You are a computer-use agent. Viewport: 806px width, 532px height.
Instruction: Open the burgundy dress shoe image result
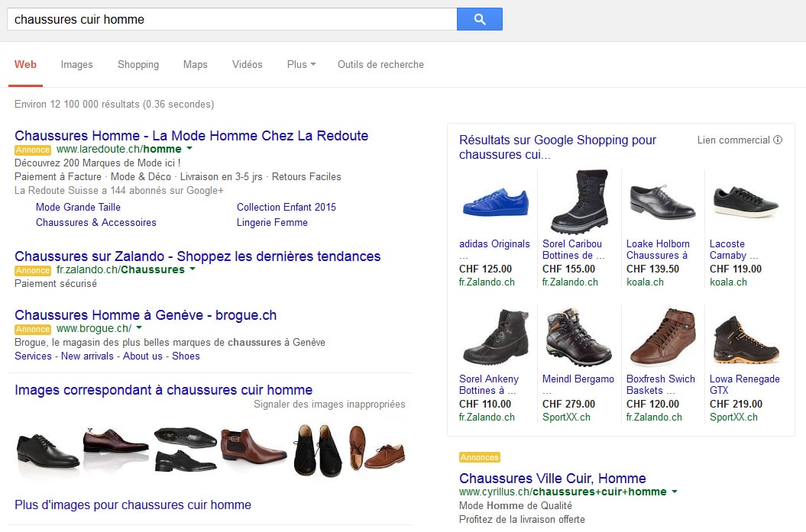[x=115, y=441]
